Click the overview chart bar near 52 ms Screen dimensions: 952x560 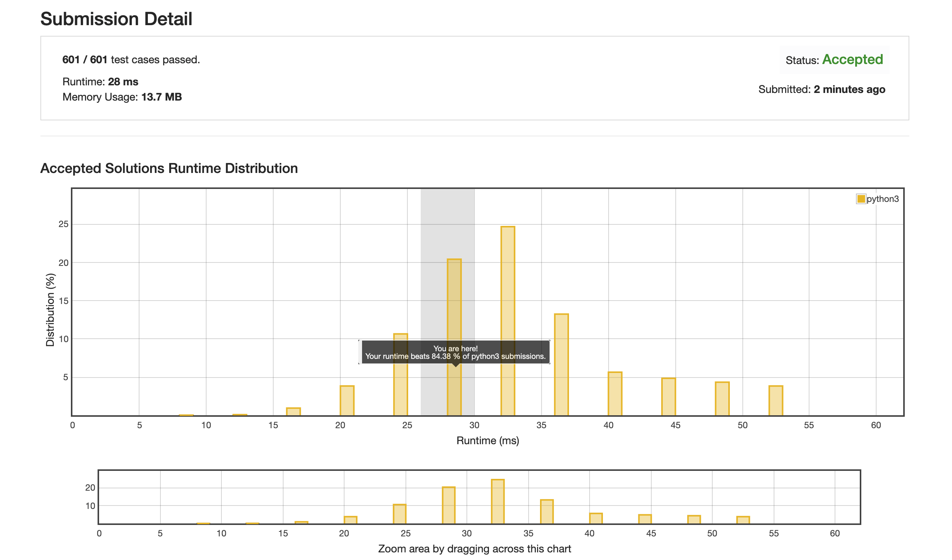click(743, 520)
